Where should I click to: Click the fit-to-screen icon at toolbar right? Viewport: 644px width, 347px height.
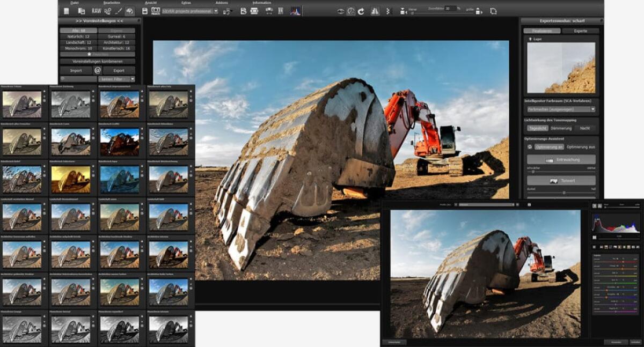493,10
